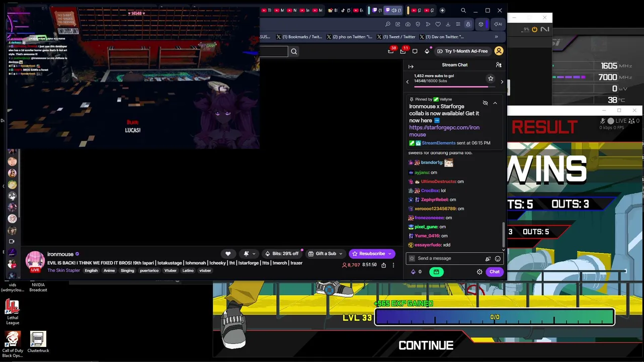
Task: Open Twitch Prime loot with 38 badge
Action: 391,51
